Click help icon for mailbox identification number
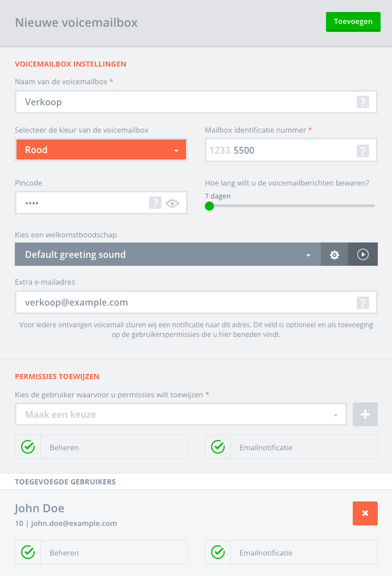 coord(363,151)
